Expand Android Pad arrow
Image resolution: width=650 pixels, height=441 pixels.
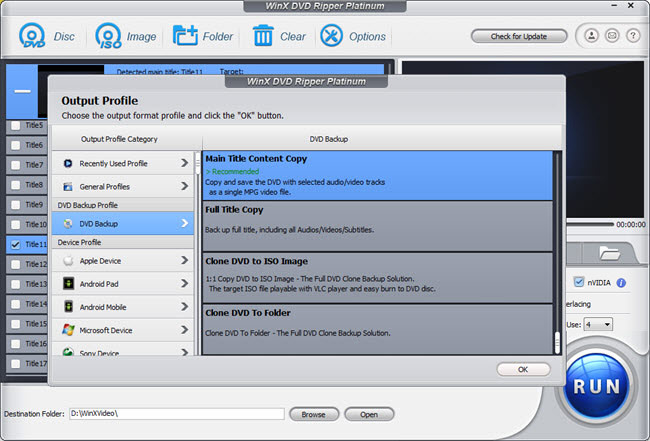click(x=185, y=284)
